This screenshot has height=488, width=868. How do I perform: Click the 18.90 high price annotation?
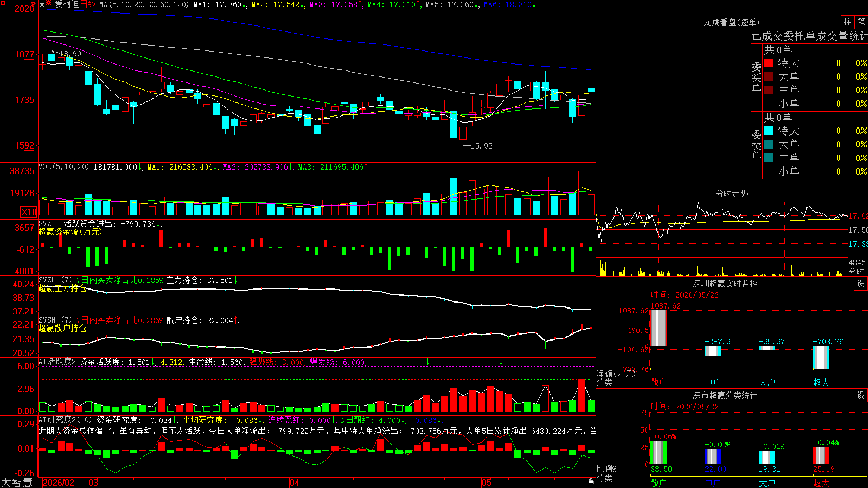(71, 54)
